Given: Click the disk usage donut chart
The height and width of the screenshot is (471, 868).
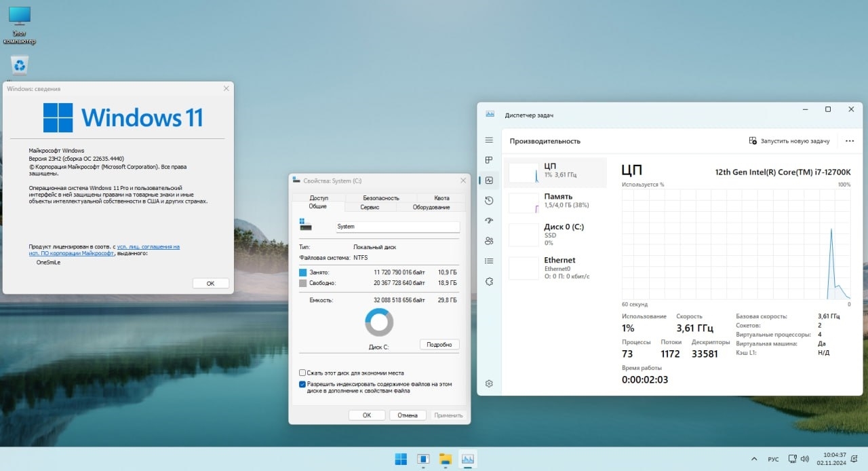Looking at the screenshot, I should (379, 322).
